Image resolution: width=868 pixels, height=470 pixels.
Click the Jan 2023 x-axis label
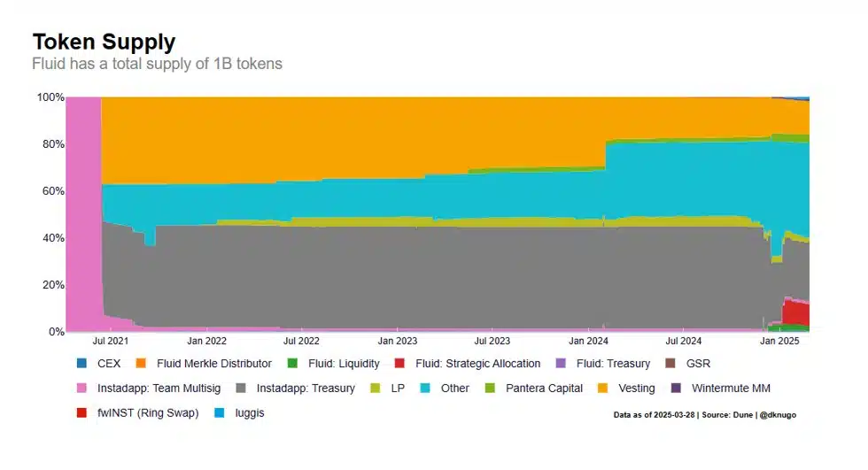click(x=398, y=341)
